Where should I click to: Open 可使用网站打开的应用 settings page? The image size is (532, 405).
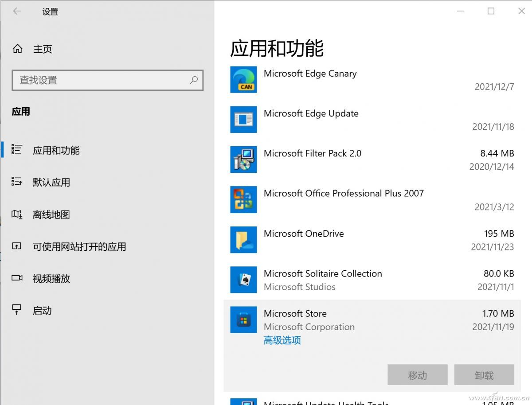[x=79, y=246]
